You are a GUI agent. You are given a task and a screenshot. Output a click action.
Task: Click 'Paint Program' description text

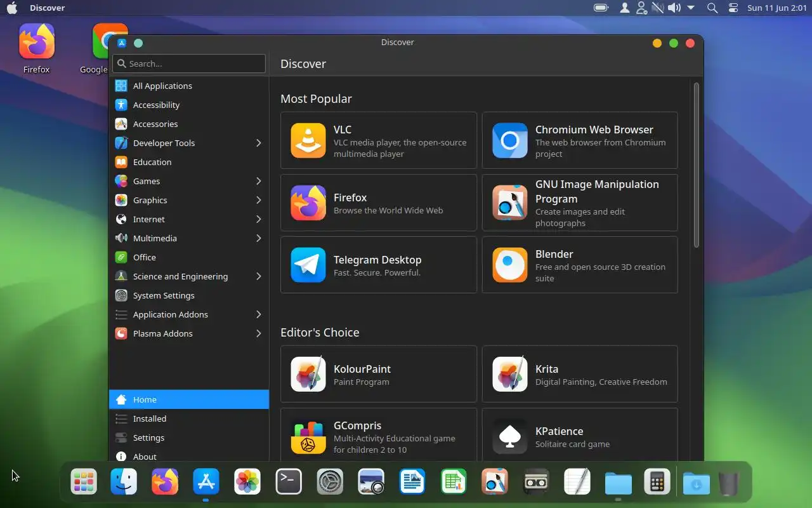click(362, 382)
